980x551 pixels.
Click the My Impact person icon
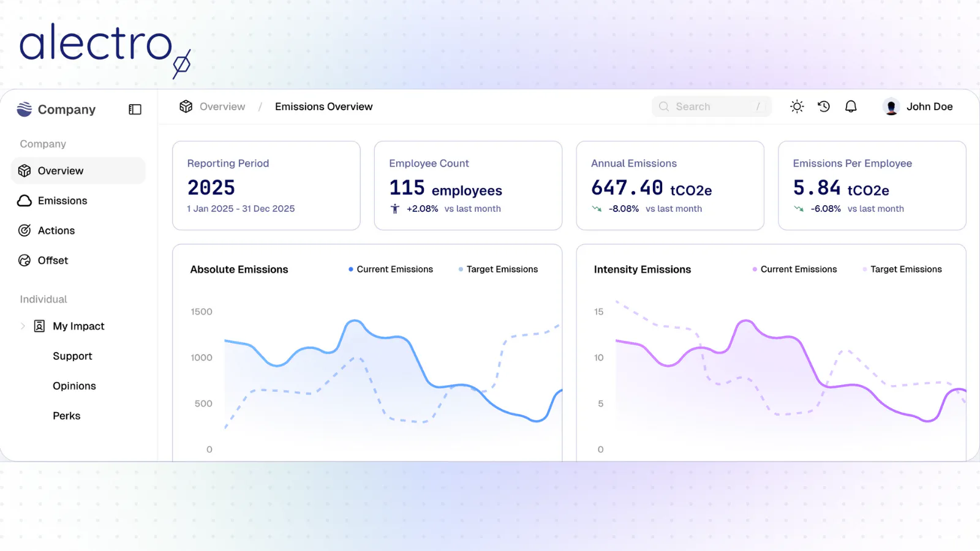pyautogui.click(x=39, y=326)
